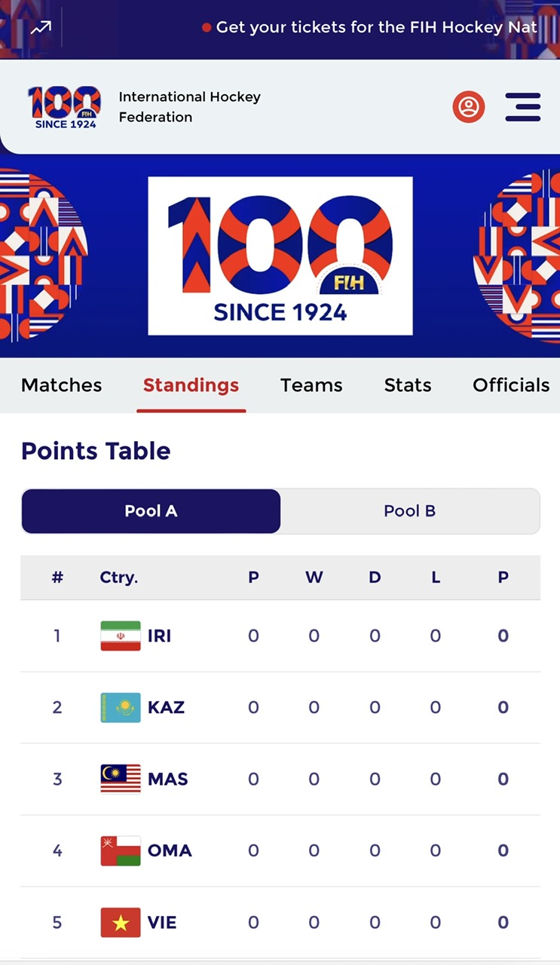The image size is (560, 965).
Task: Click the Oman flag icon
Action: pyautogui.click(x=121, y=850)
